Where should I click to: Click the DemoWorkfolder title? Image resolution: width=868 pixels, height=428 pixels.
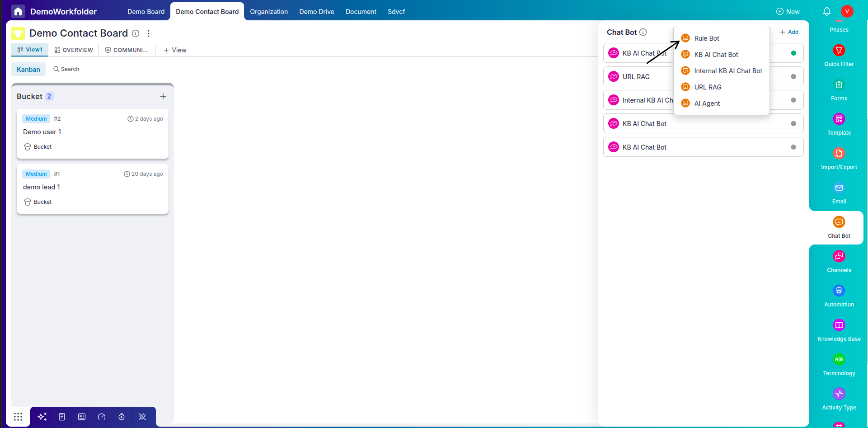(63, 12)
